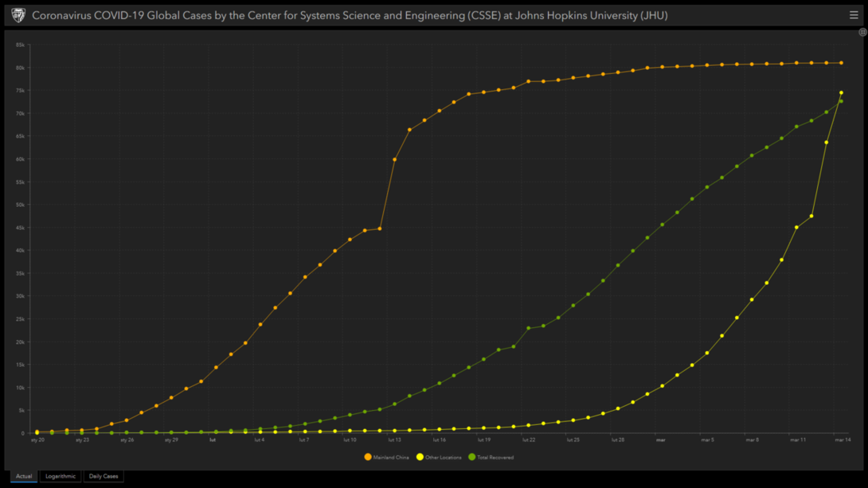
Task: Click the "mar 14" date label
Action: point(843,440)
